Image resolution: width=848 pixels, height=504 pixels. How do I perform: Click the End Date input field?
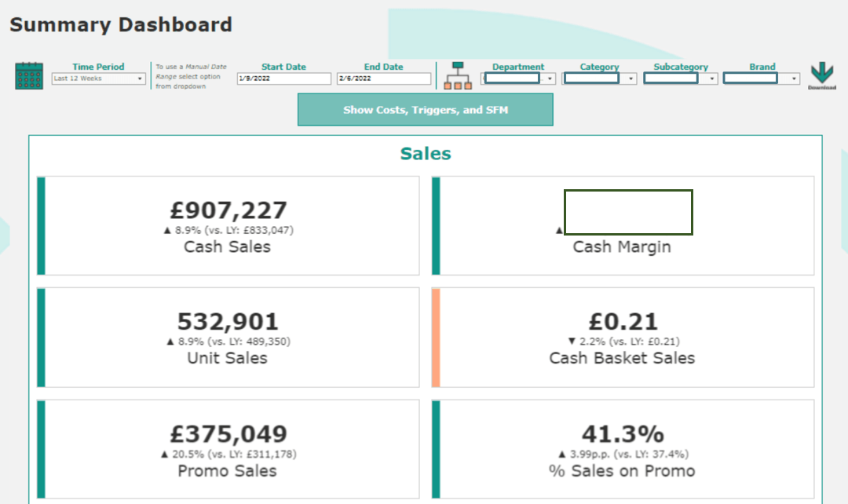[383, 79]
